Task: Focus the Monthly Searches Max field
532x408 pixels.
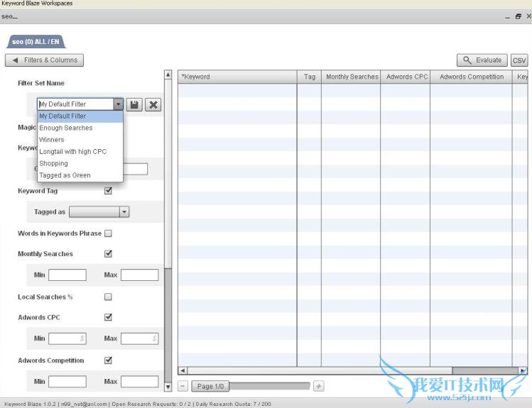Action: tap(139, 275)
